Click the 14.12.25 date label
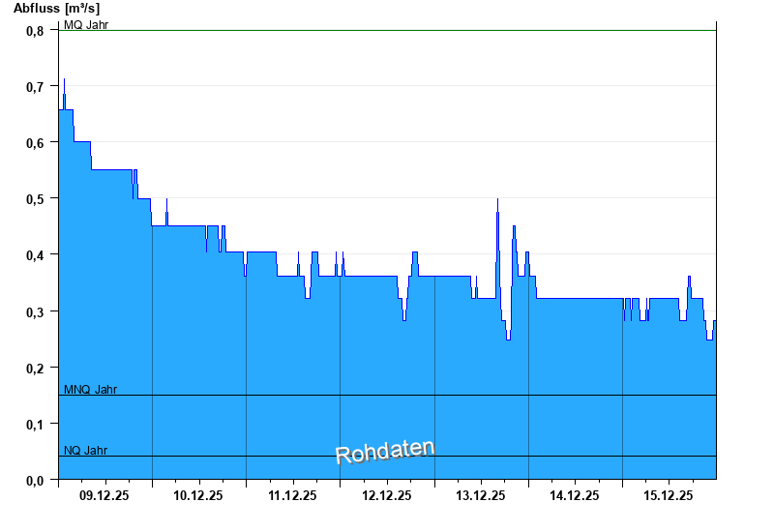This screenshot has height=532, width=774. point(575,495)
